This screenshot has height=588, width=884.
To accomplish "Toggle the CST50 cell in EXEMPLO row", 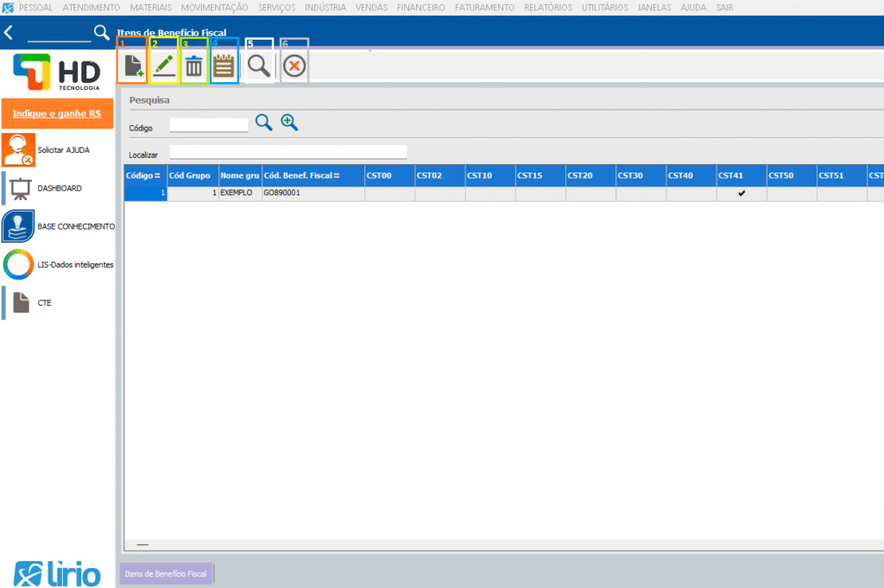I will coord(792,193).
